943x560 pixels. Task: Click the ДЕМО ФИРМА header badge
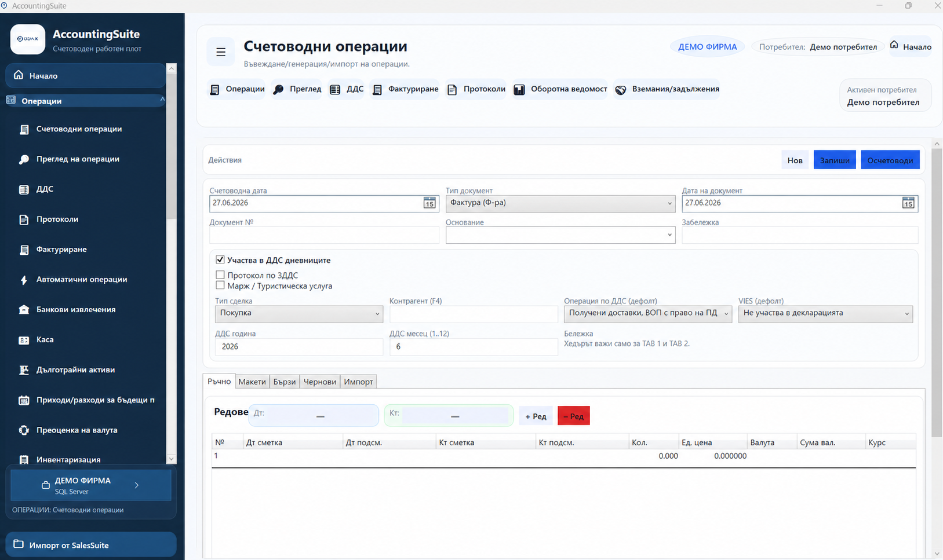click(708, 47)
